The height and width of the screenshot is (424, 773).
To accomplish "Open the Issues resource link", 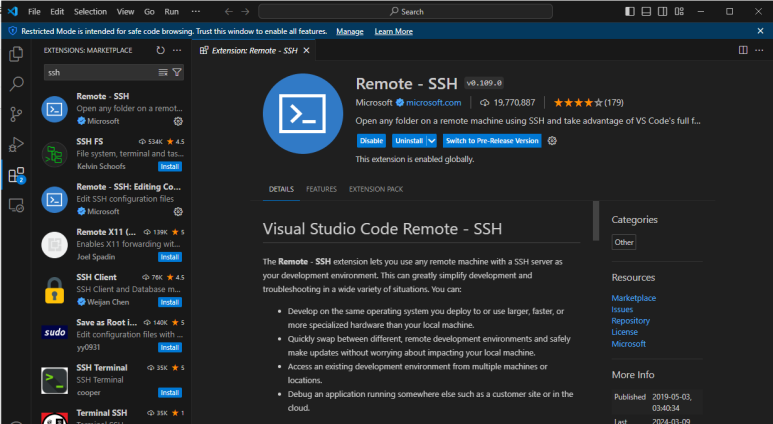I will tap(622, 310).
